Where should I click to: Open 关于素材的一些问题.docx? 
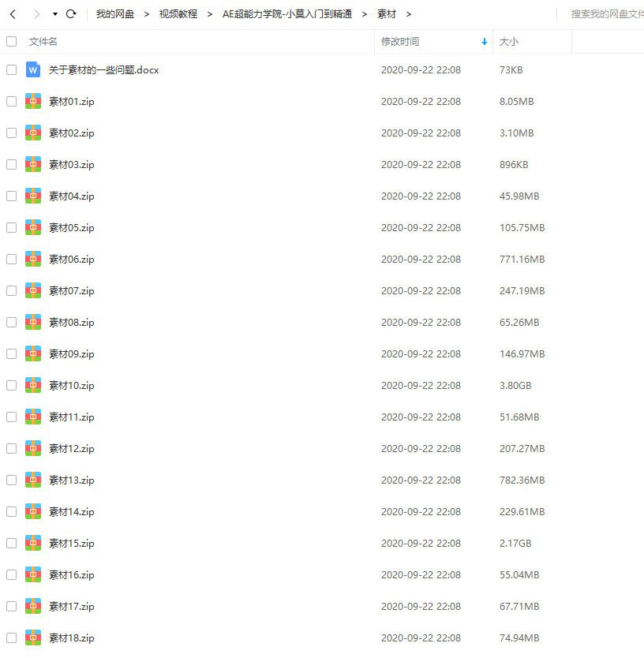pyautogui.click(x=103, y=69)
